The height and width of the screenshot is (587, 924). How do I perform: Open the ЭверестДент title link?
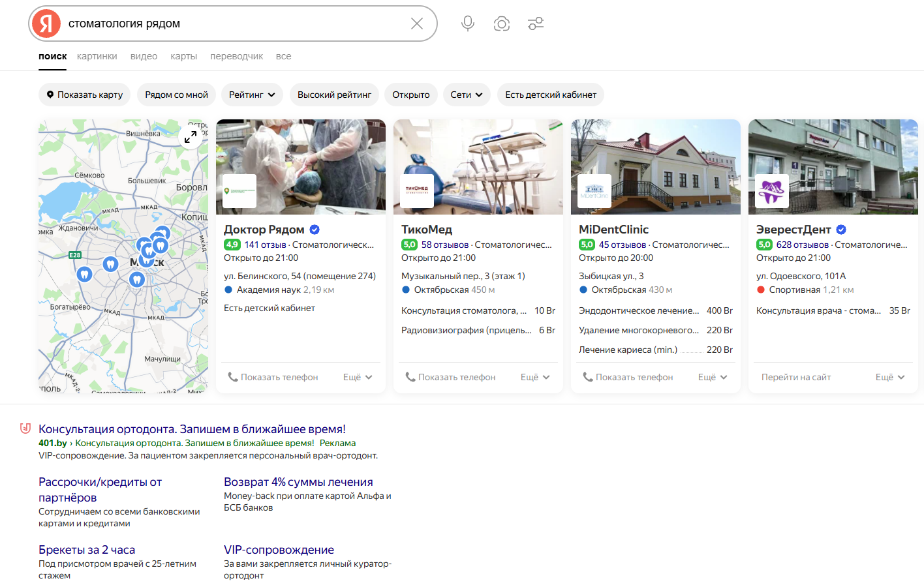tap(793, 230)
